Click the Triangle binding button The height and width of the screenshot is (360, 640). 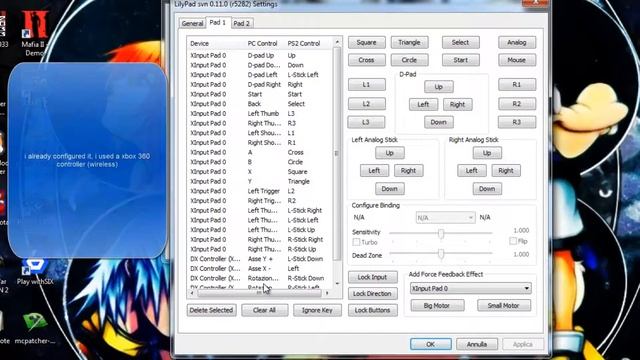[x=409, y=42]
